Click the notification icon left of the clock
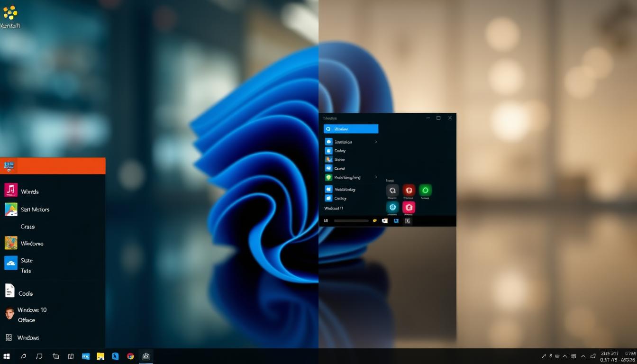This screenshot has width=637, height=364. (592, 356)
